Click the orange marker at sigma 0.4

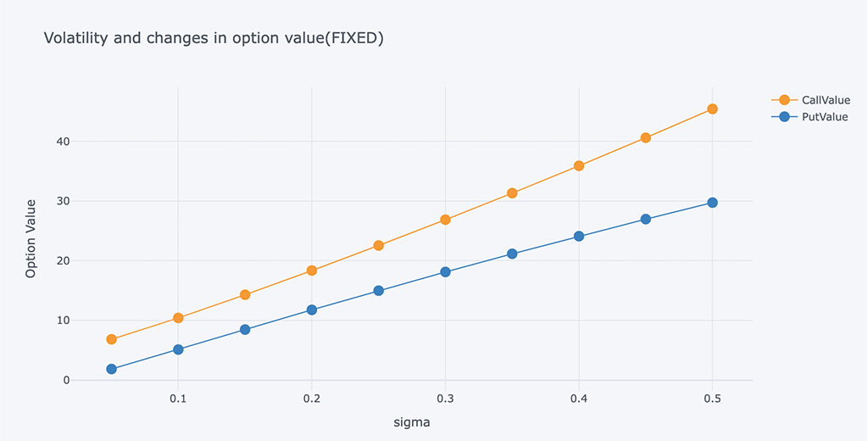pyautogui.click(x=579, y=166)
